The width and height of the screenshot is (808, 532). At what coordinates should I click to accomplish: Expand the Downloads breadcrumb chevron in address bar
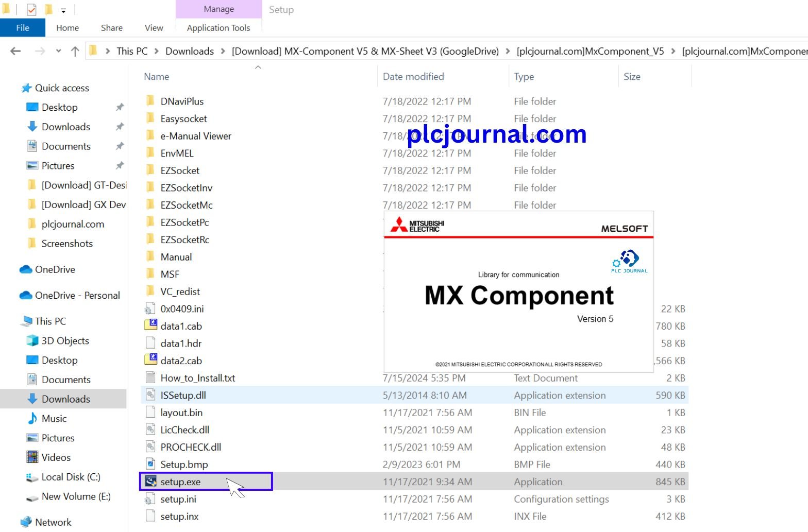pyautogui.click(x=223, y=51)
